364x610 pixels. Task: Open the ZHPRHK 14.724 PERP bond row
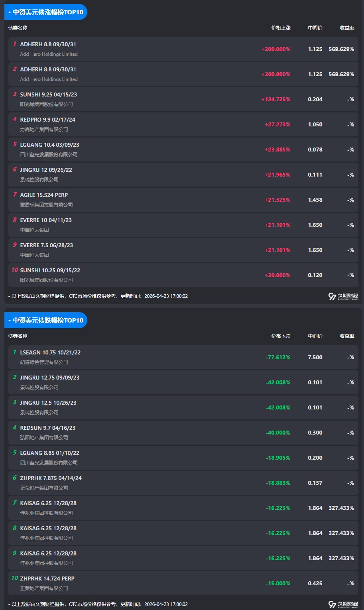coord(47,579)
